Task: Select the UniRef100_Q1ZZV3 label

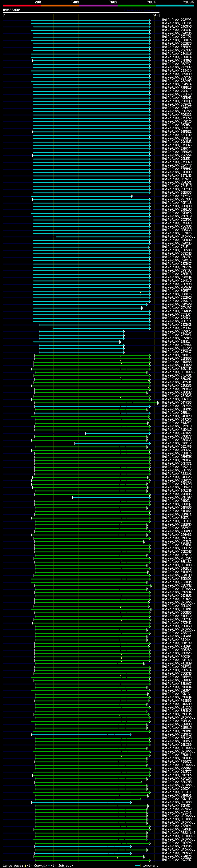Action: coord(177,349)
